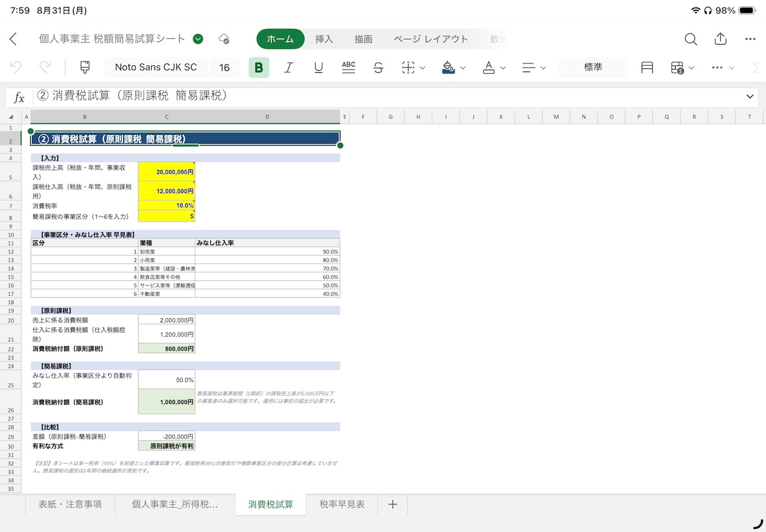Tap the back chevron to leave workbook
Image resolution: width=766 pixels, height=532 pixels.
click(x=13, y=39)
